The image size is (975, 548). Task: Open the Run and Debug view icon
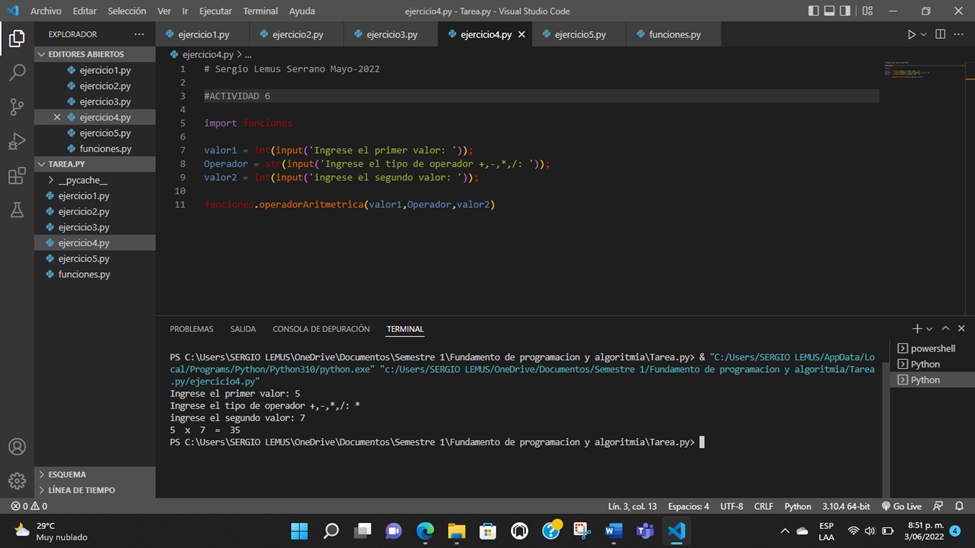pyautogui.click(x=17, y=141)
